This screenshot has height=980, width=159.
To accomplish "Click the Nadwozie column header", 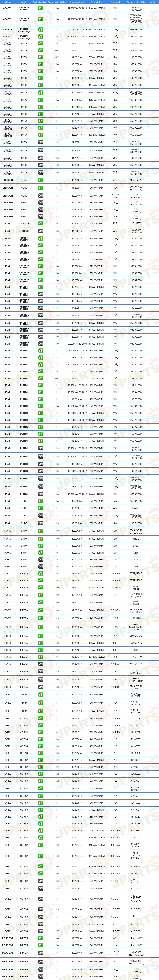I will coord(116,2).
